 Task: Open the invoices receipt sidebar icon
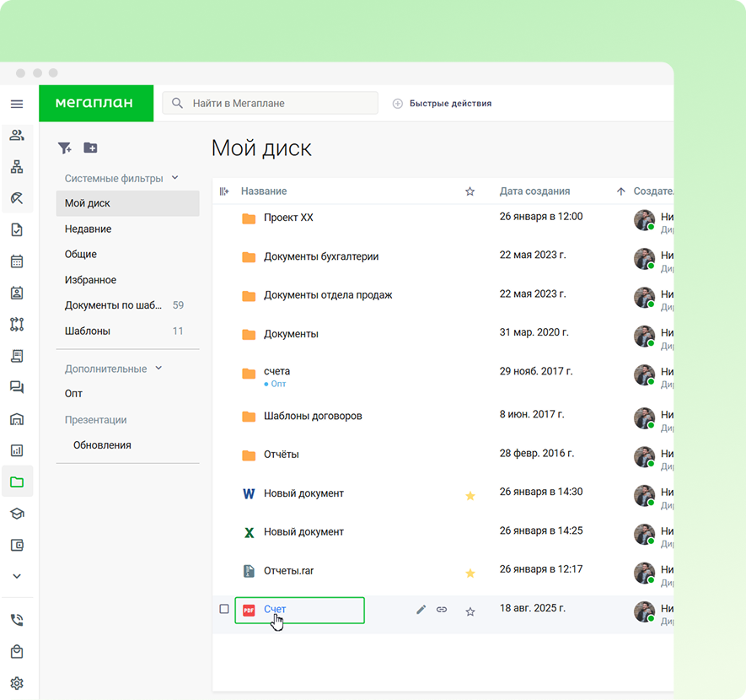click(17, 356)
